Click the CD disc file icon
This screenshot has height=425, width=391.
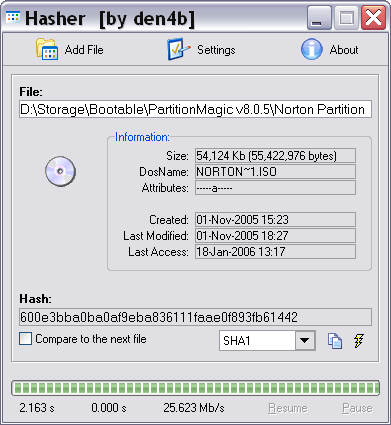click(x=60, y=171)
